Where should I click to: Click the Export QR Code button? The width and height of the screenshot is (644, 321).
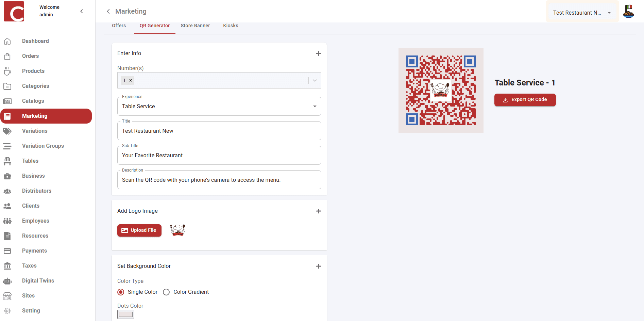pos(525,99)
